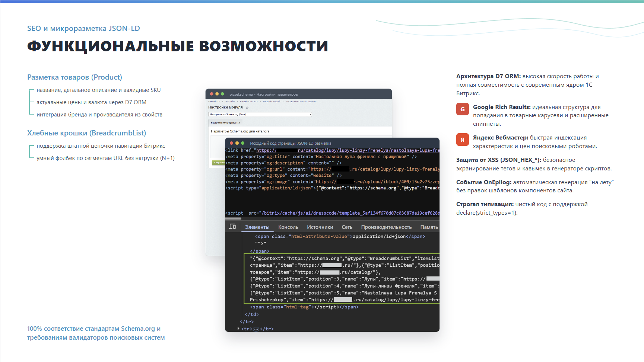The width and height of the screenshot is (644, 362).
Task: Click the favorite star beside Настройки модуля
Action: point(247,108)
